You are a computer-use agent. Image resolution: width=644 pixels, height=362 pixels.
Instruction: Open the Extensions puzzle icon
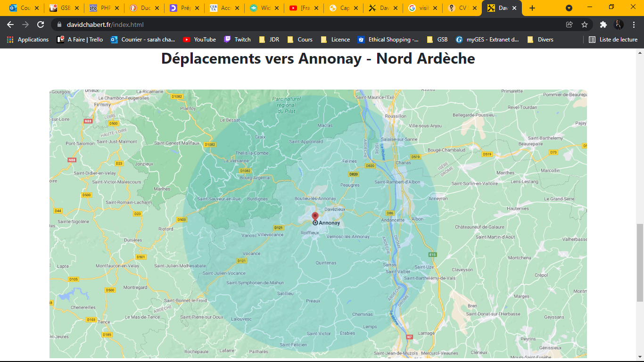(603, 25)
